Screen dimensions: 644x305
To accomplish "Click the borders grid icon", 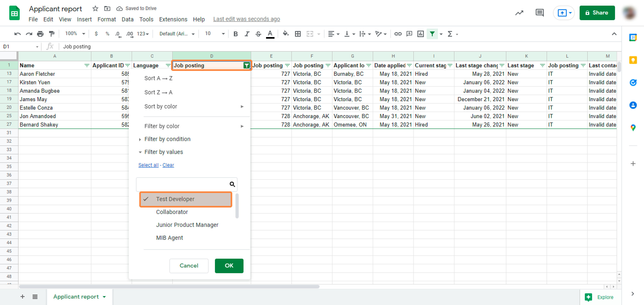I will [297, 34].
